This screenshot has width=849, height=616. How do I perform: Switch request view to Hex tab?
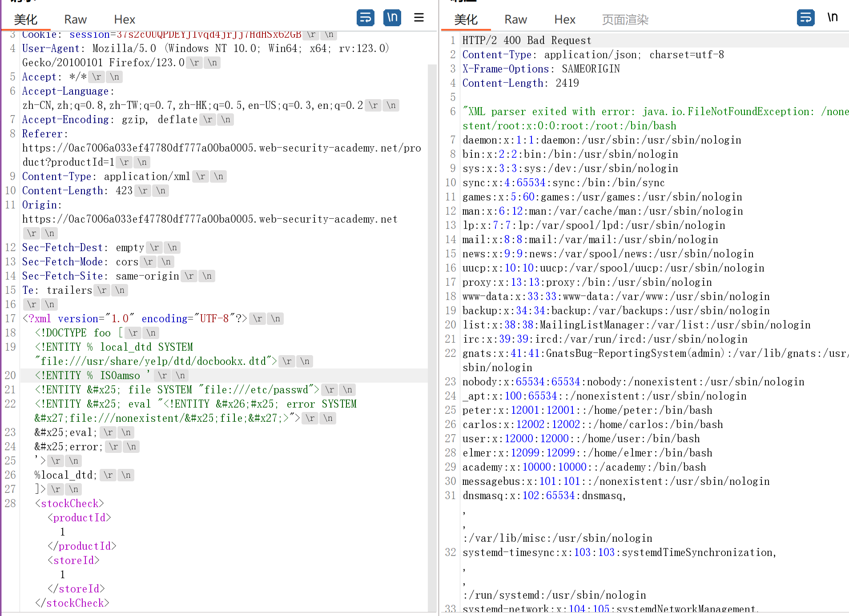pyautogui.click(x=125, y=20)
